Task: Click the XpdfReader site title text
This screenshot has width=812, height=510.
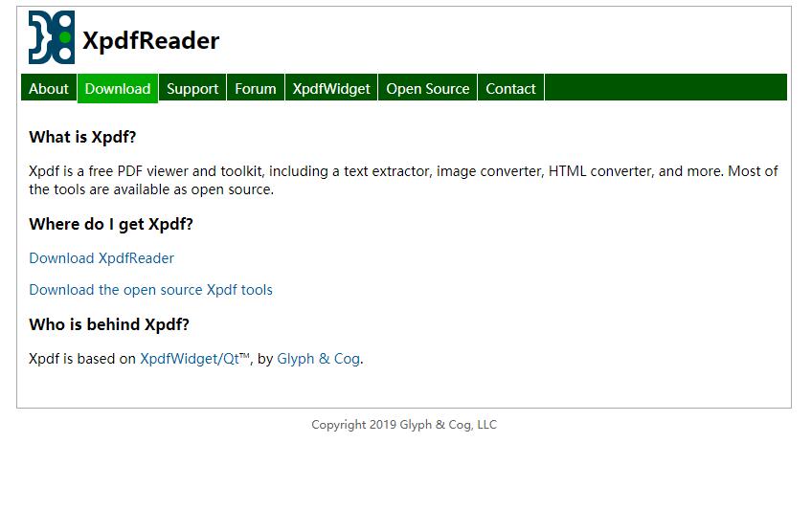Action: coord(150,40)
